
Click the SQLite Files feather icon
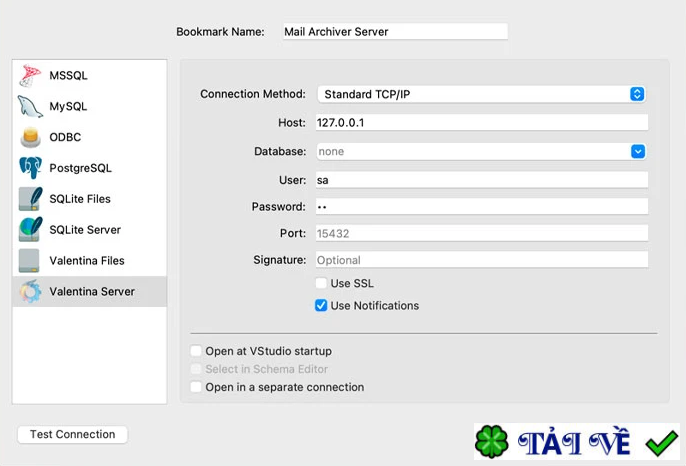click(x=30, y=199)
